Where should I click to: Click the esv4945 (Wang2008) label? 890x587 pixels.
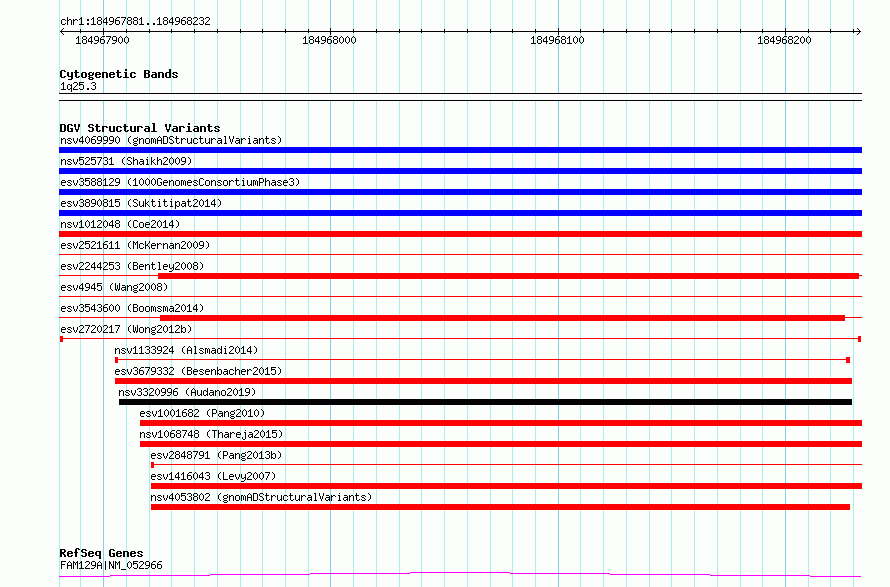coord(114,287)
